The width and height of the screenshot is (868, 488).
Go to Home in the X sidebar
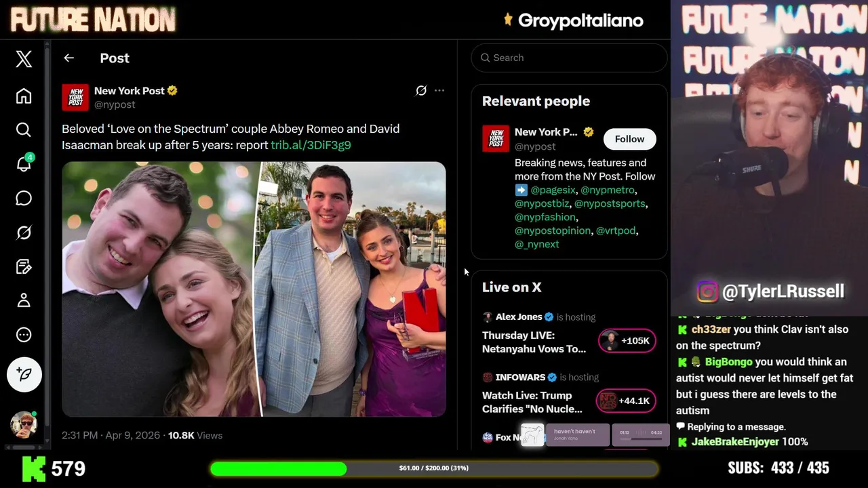click(x=24, y=96)
